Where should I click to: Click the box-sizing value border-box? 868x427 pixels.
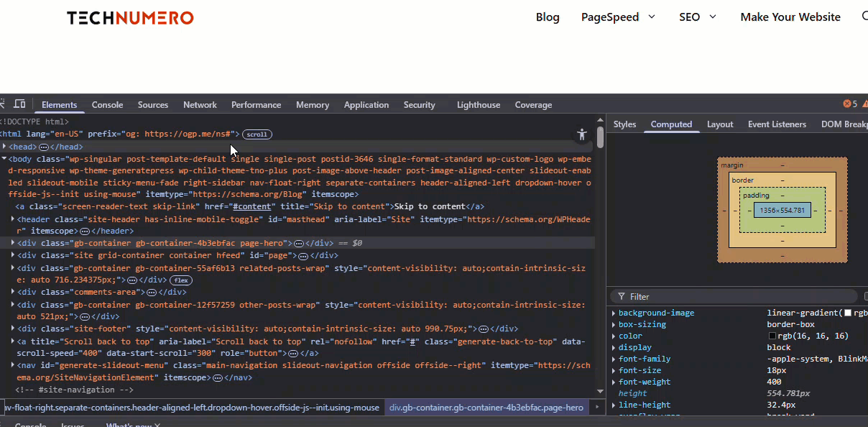coord(791,325)
